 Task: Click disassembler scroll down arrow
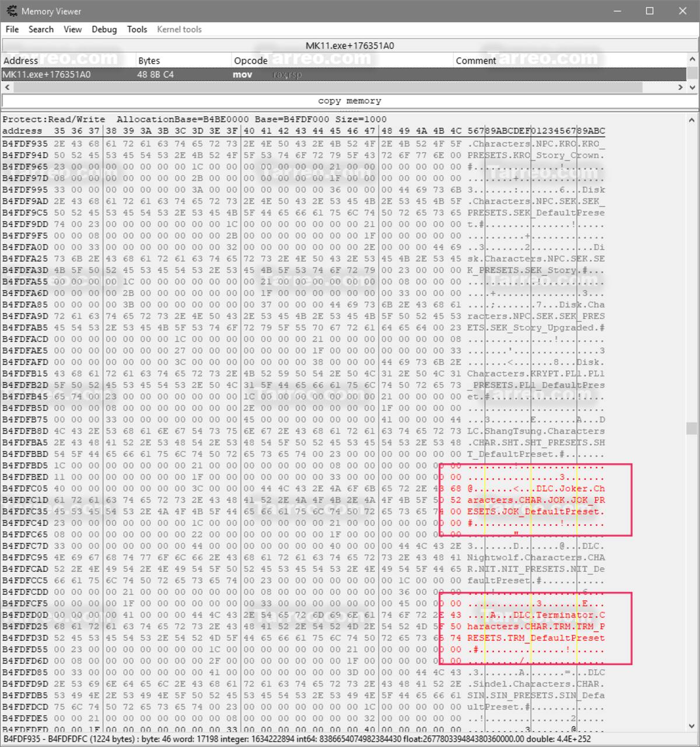coord(692,87)
